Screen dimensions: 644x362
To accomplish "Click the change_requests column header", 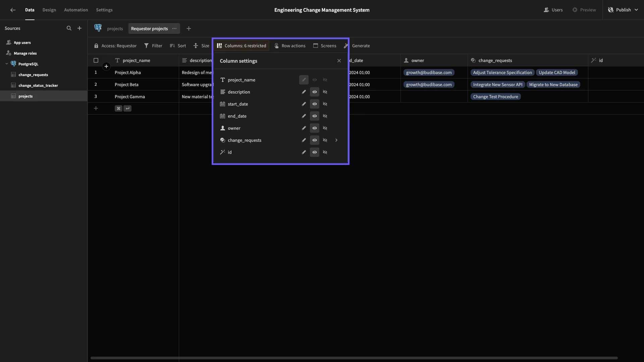I will click(x=528, y=60).
